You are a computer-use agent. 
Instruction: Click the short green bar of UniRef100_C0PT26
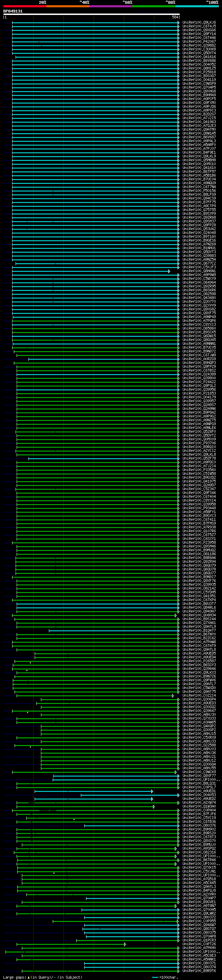click(x=71, y=944)
